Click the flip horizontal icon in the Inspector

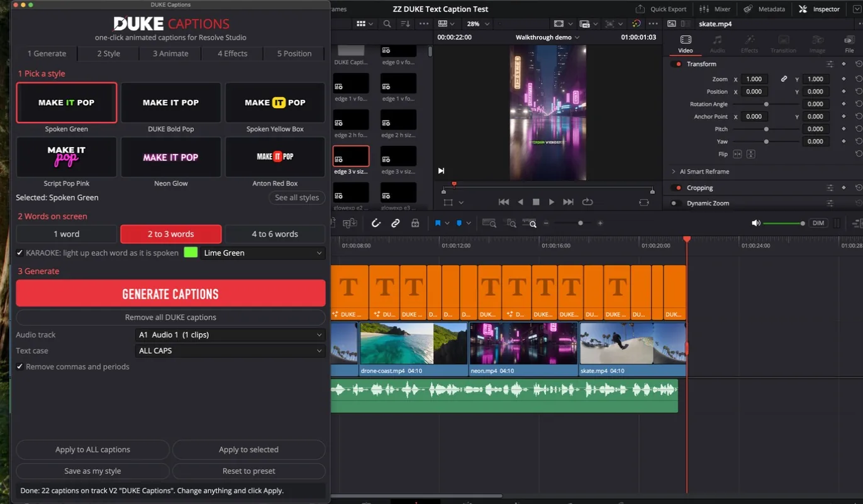(738, 154)
